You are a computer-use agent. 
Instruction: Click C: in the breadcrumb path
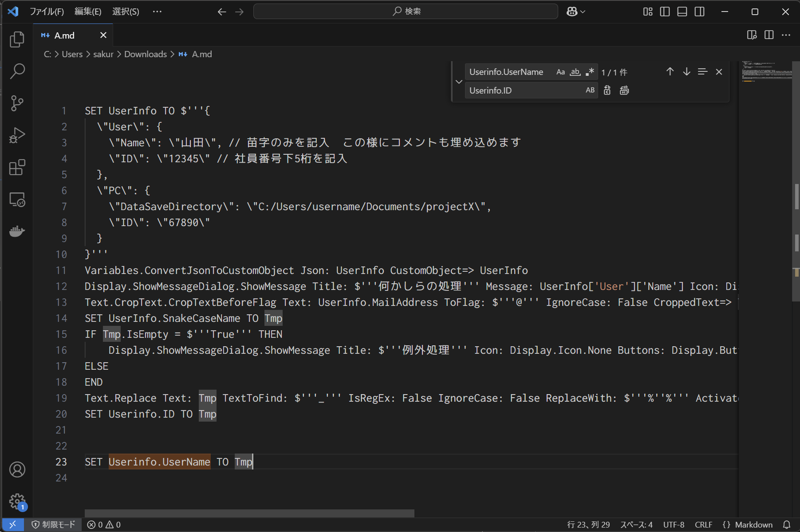pyautogui.click(x=47, y=54)
